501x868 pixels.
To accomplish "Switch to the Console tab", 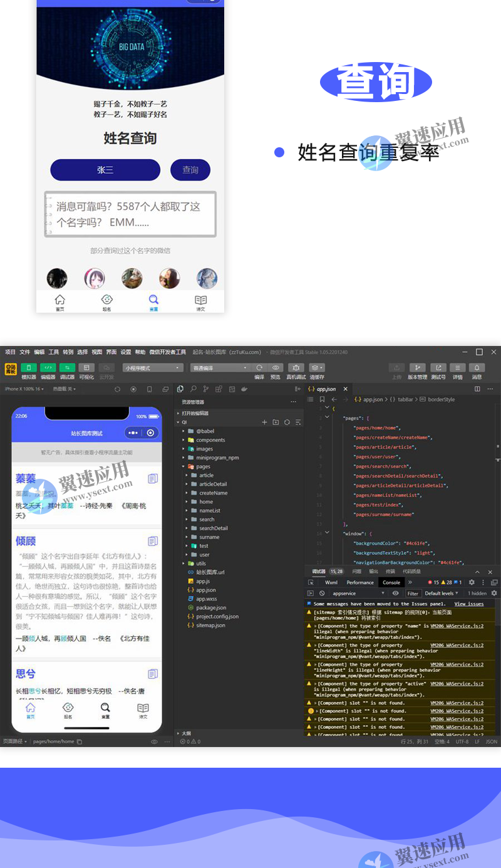I will [x=391, y=582].
